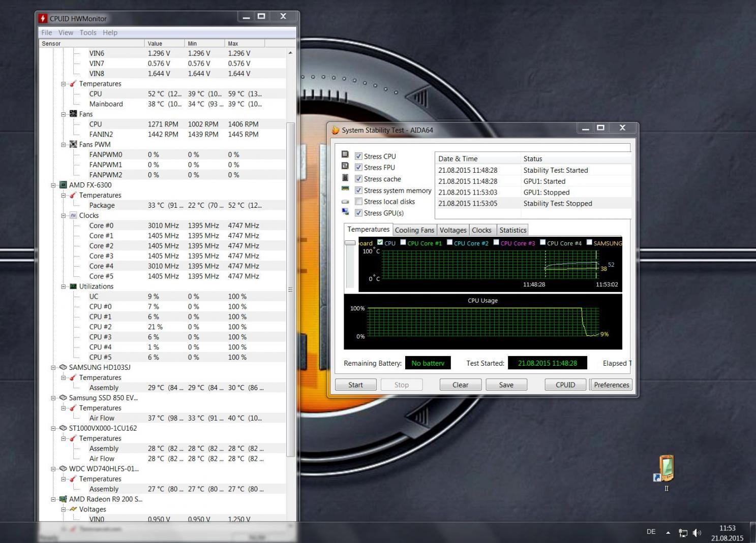Click the HWMonitor lightning title icon
756x543 pixels.
coord(43,18)
